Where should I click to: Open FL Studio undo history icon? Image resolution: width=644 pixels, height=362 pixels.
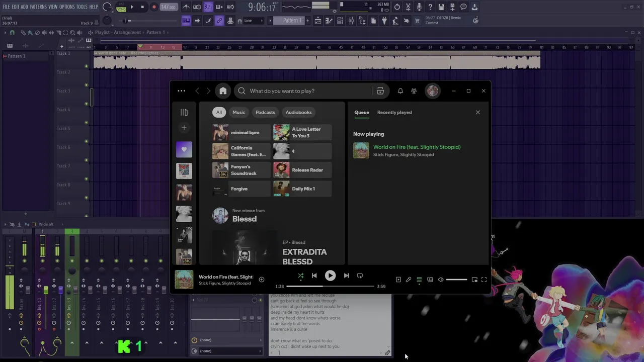point(397,7)
